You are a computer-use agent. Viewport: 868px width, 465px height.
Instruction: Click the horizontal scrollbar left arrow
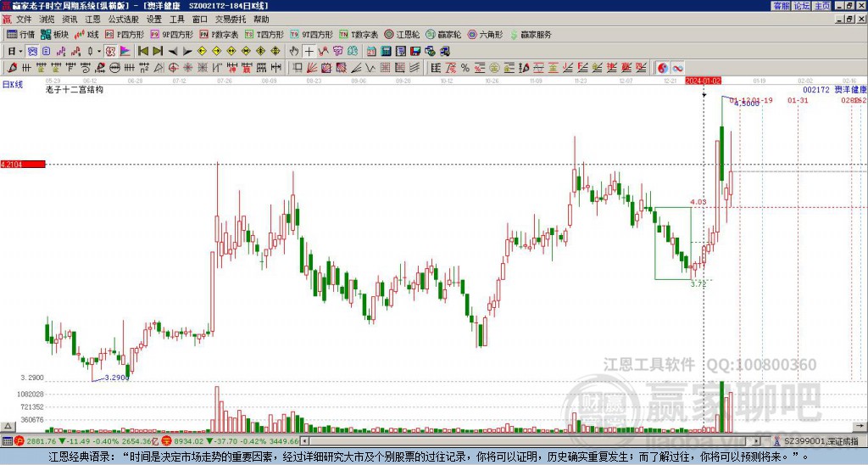tap(304, 441)
